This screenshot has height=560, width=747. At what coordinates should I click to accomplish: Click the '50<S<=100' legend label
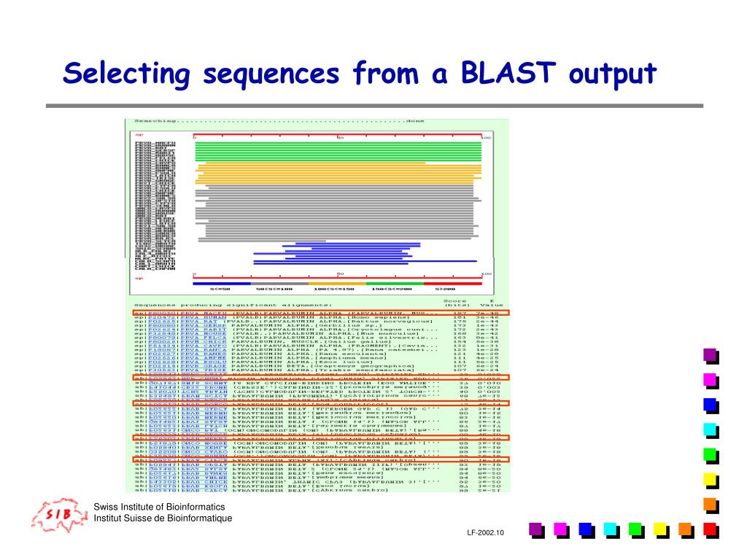pos(274,289)
